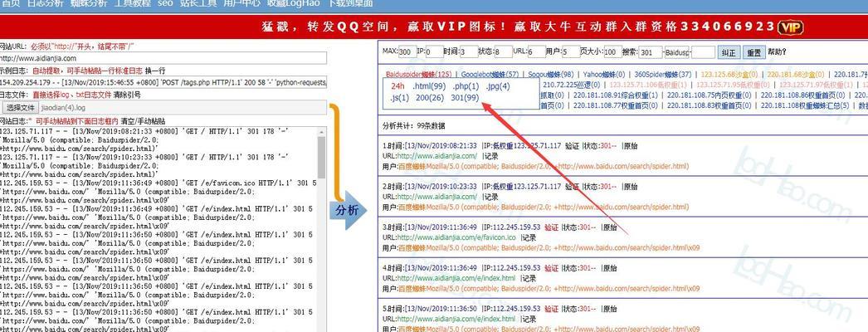Click 验证 in result row 2
The height and width of the screenshot is (332, 868).
[x=572, y=187]
